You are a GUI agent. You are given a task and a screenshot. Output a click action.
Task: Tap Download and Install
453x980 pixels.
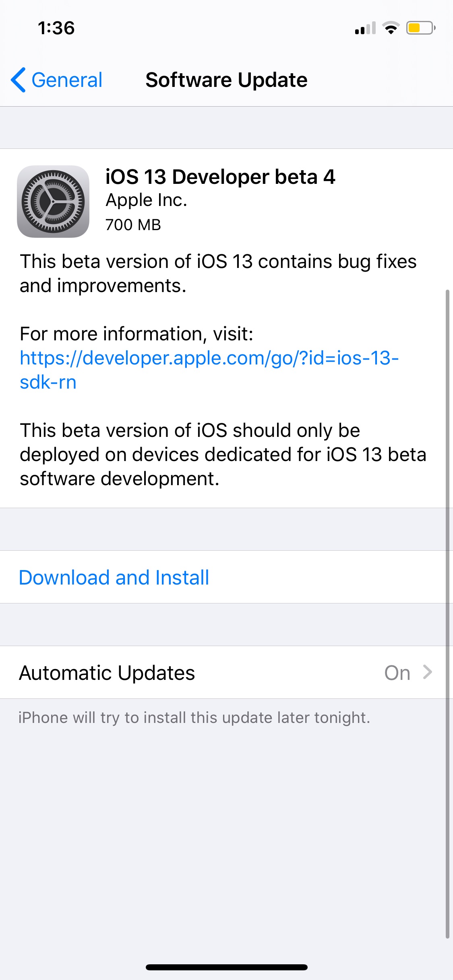pos(114,577)
